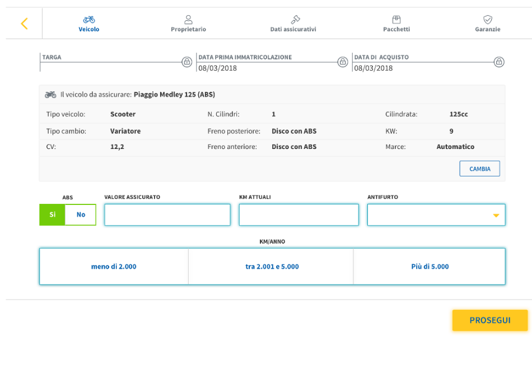The width and height of the screenshot is (532, 392).
Task: Select 'meno di 2.000' km/anno option
Action: point(114,267)
